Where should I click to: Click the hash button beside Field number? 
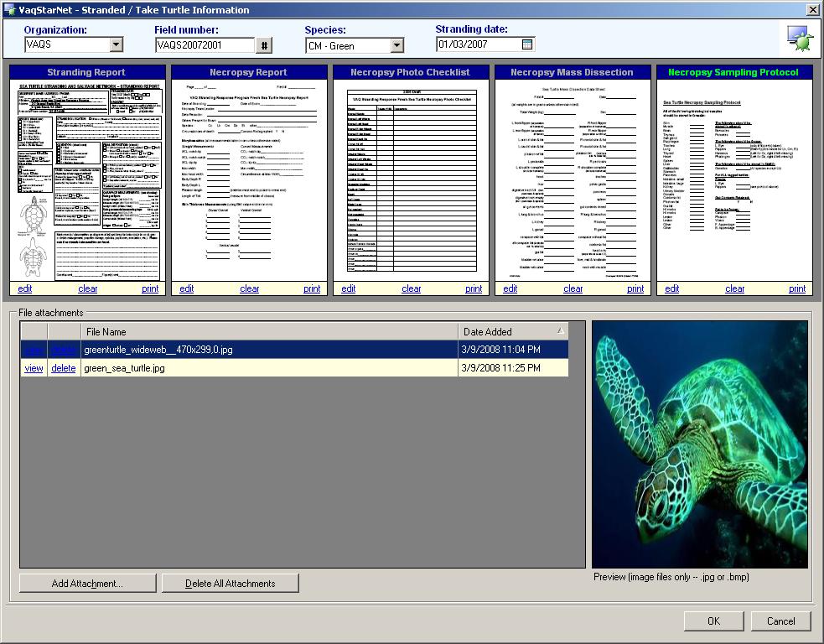[263, 45]
